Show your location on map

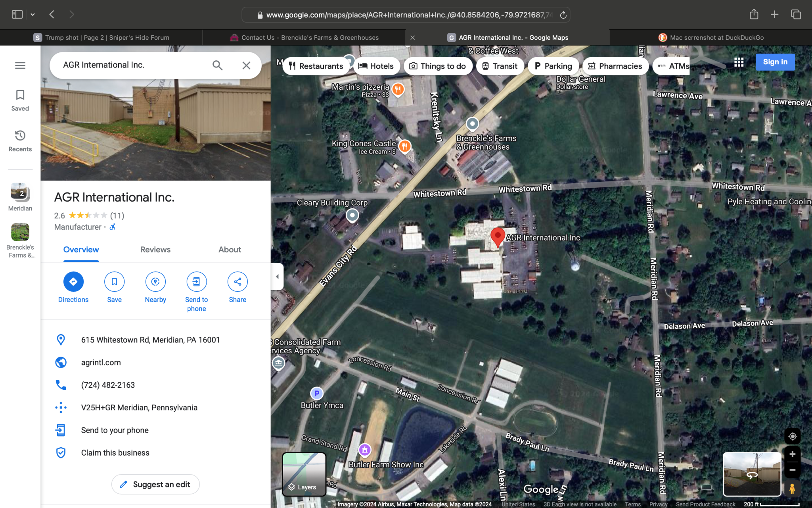[792, 436]
